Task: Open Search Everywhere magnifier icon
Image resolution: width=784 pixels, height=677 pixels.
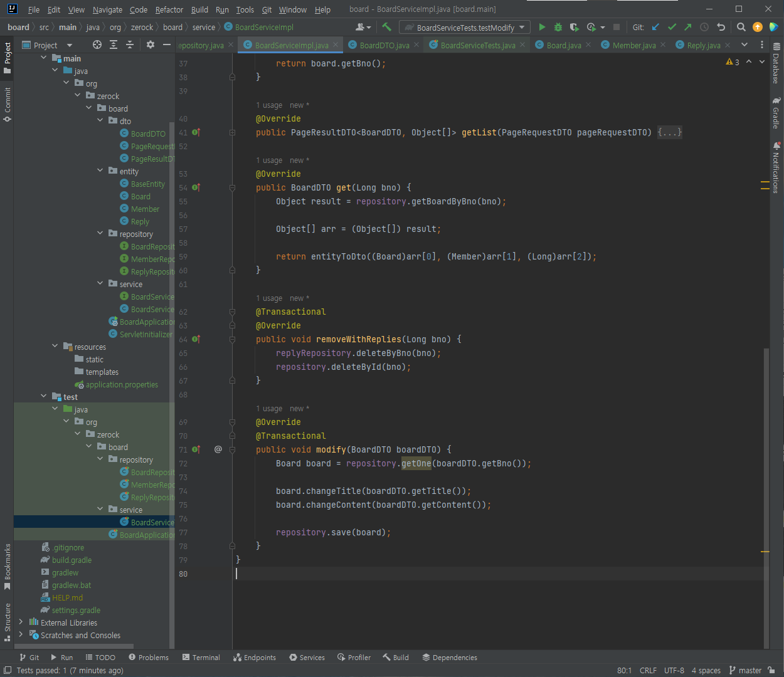Action: pos(741,27)
